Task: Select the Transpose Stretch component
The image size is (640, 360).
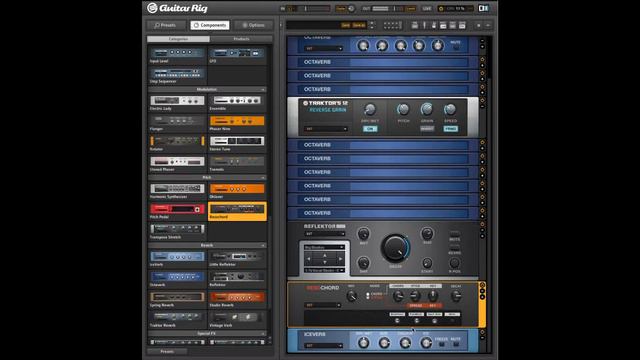Action: pyautogui.click(x=178, y=231)
